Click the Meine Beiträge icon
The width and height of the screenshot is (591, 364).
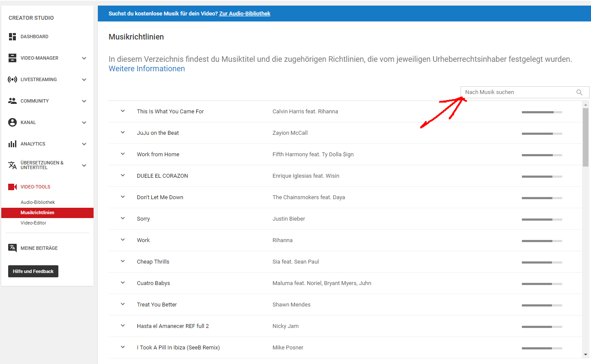tap(12, 248)
